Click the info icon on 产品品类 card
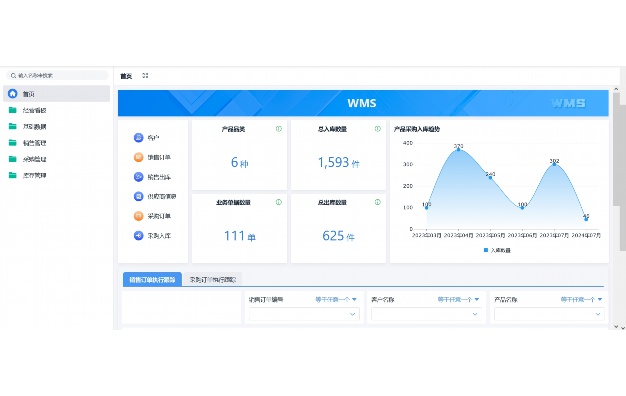The height and width of the screenshot is (396, 626). 279,129
